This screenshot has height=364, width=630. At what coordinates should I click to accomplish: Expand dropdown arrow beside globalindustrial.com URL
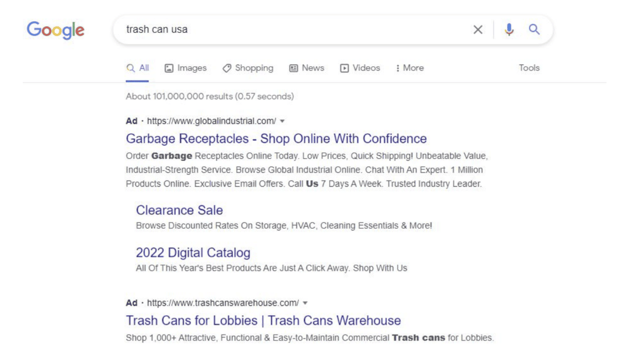click(x=283, y=121)
